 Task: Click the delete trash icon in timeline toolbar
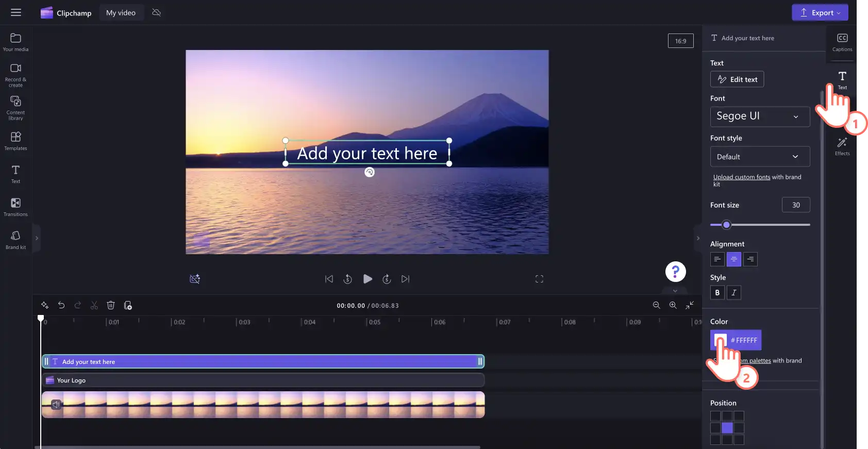click(110, 305)
